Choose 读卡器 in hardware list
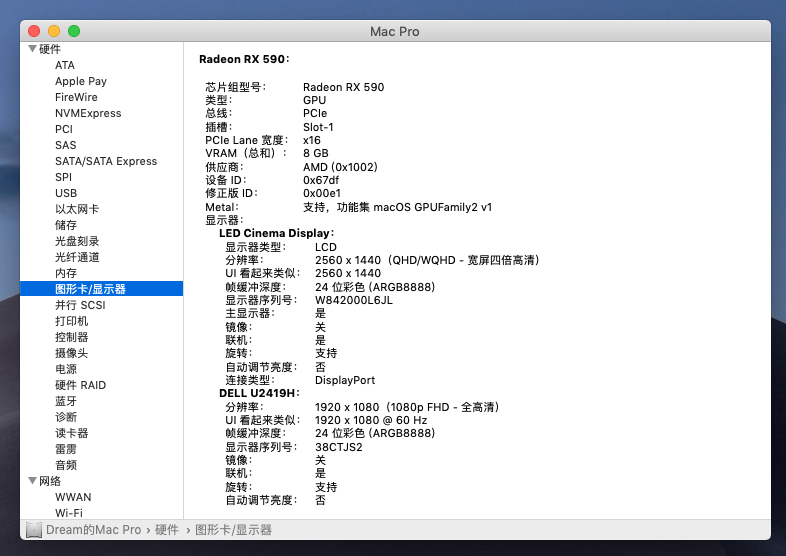 (x=71, y=433)
